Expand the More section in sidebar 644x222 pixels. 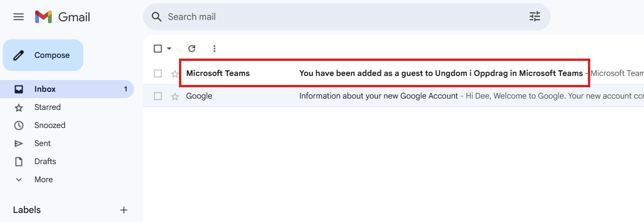coord(43,179)
